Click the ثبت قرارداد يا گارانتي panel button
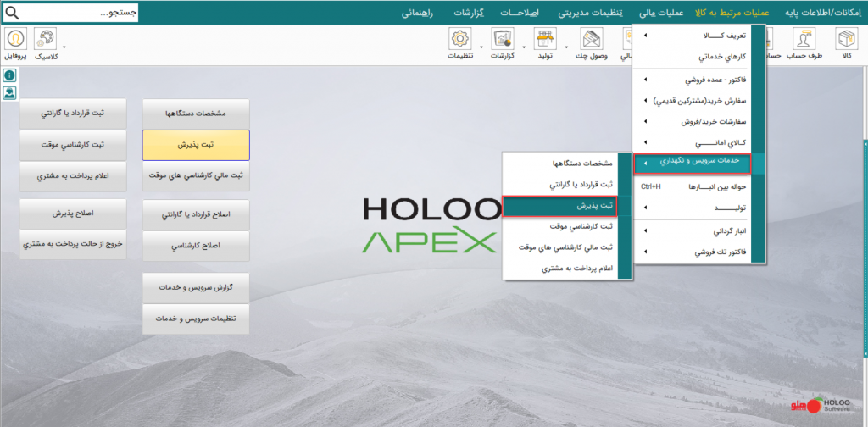Image resolution: width=868 pixels, height=427 pixels. point(73,114)
